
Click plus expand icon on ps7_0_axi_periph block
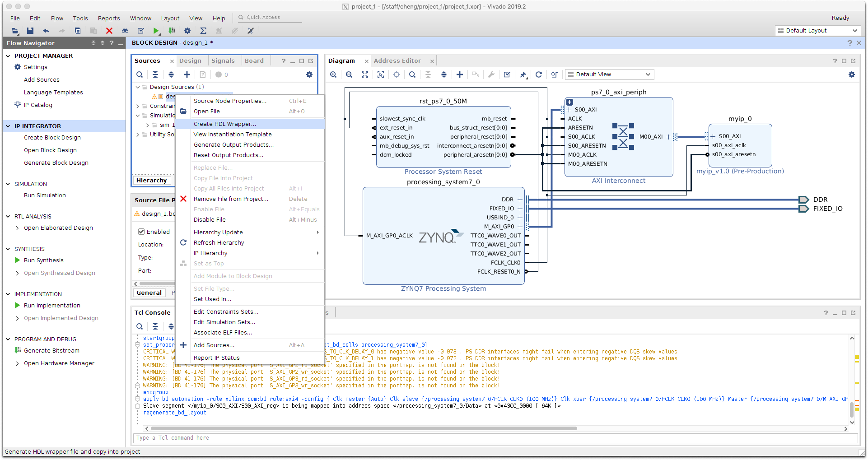(x=570, y=102)
